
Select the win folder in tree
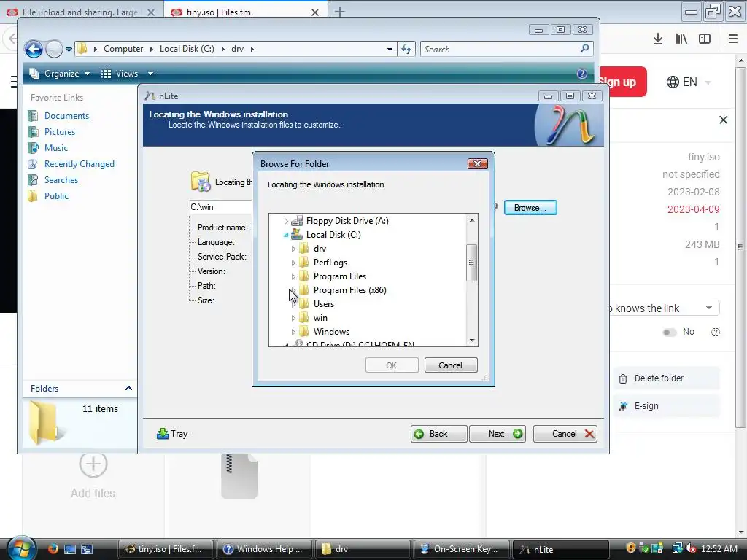pos(320,318)
